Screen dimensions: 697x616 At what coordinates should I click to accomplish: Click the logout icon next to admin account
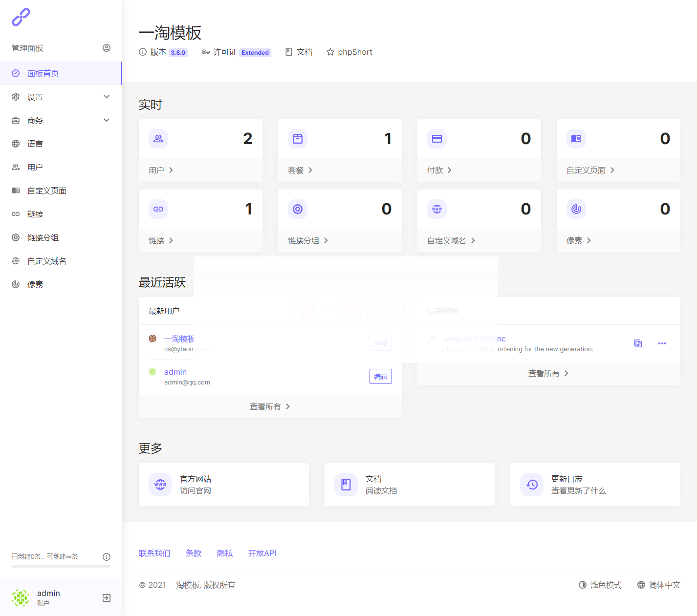[x=106, y=597]
